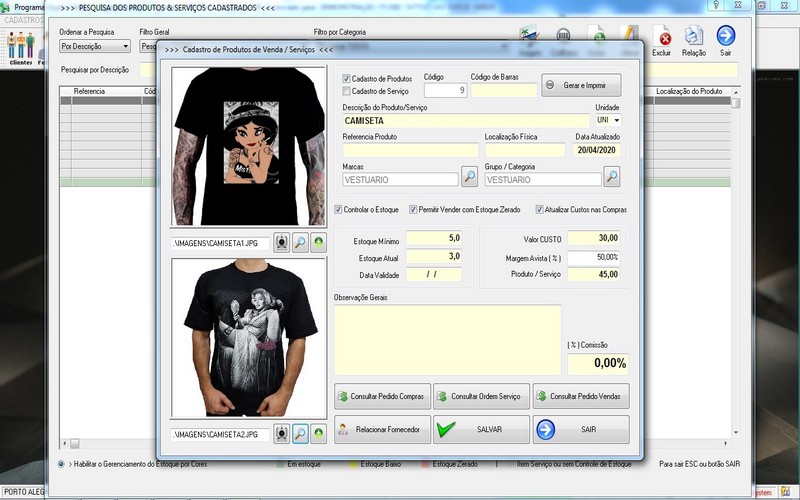Click CADASTROS menu in main program window

pyautogui.click(x=23, y=20)
